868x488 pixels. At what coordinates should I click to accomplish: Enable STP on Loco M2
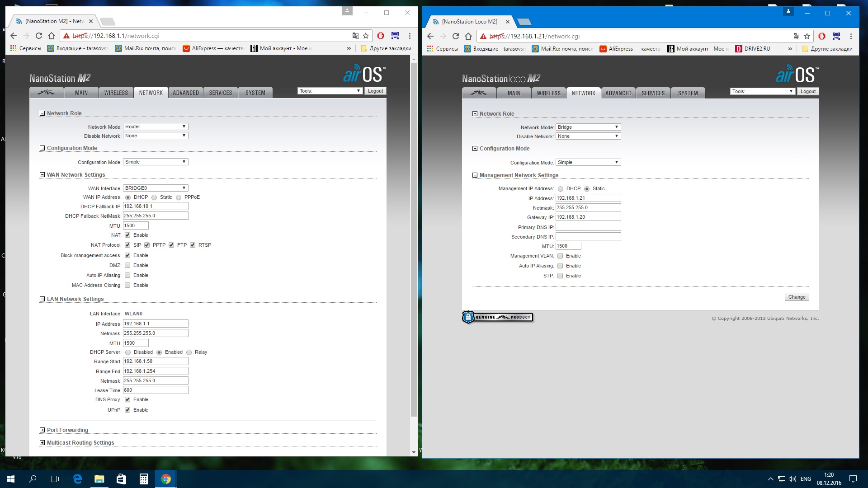[560, 276]
